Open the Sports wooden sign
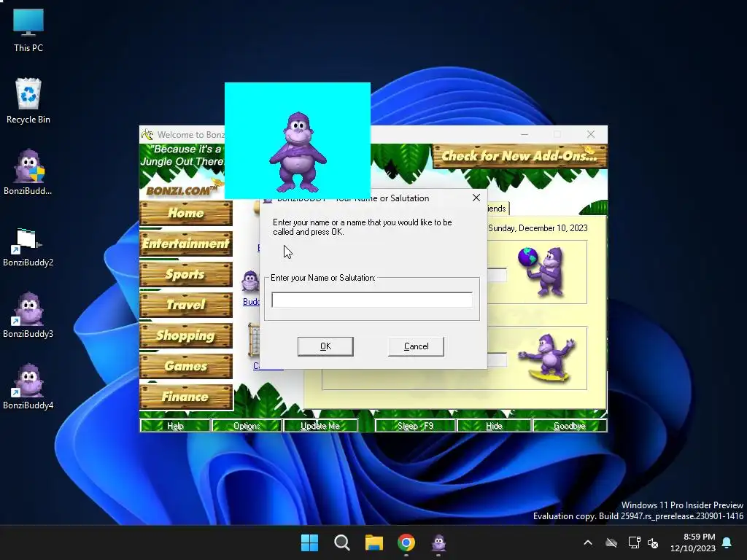The image size is (747, 560). (186, 274)
